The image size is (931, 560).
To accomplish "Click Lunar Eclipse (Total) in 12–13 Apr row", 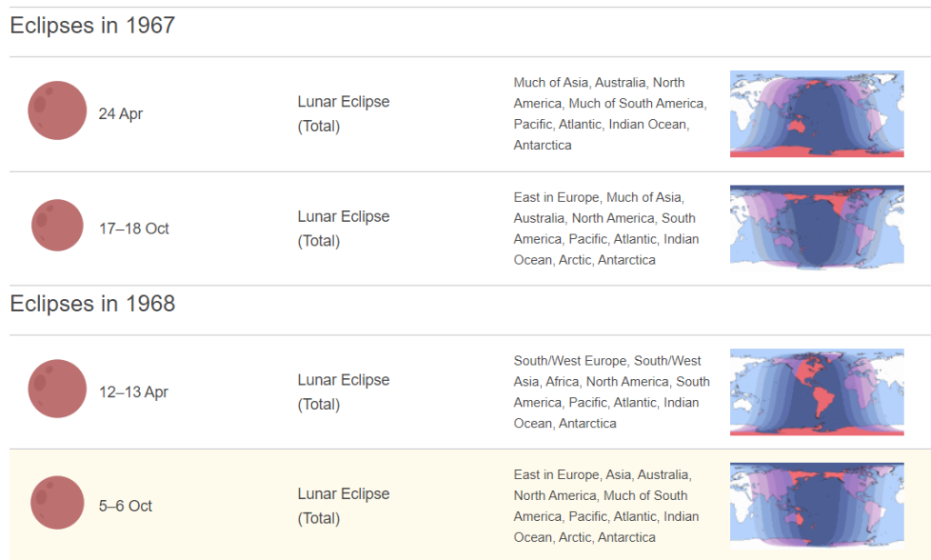I will click(343, 392).
